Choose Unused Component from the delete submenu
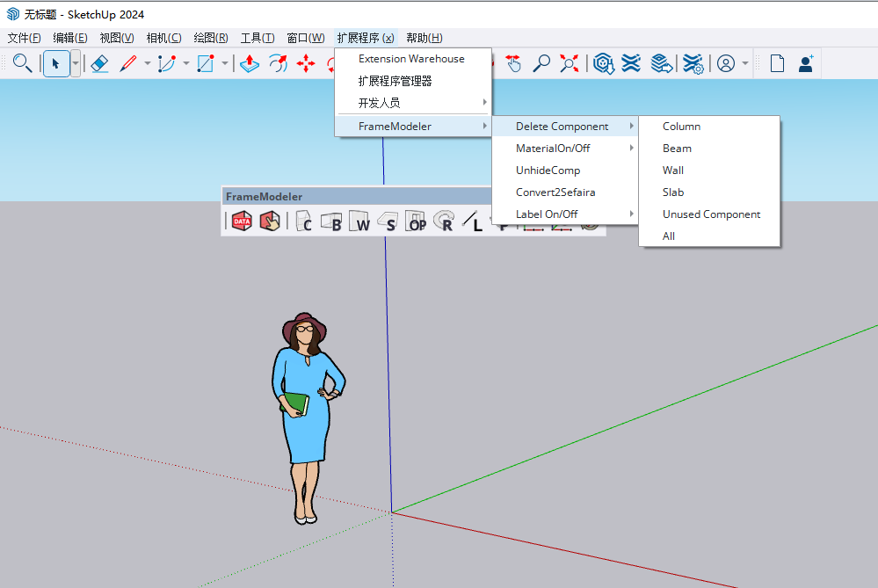Screen dimensions: 878x588 pyautogui.click(x=711, y=214)
